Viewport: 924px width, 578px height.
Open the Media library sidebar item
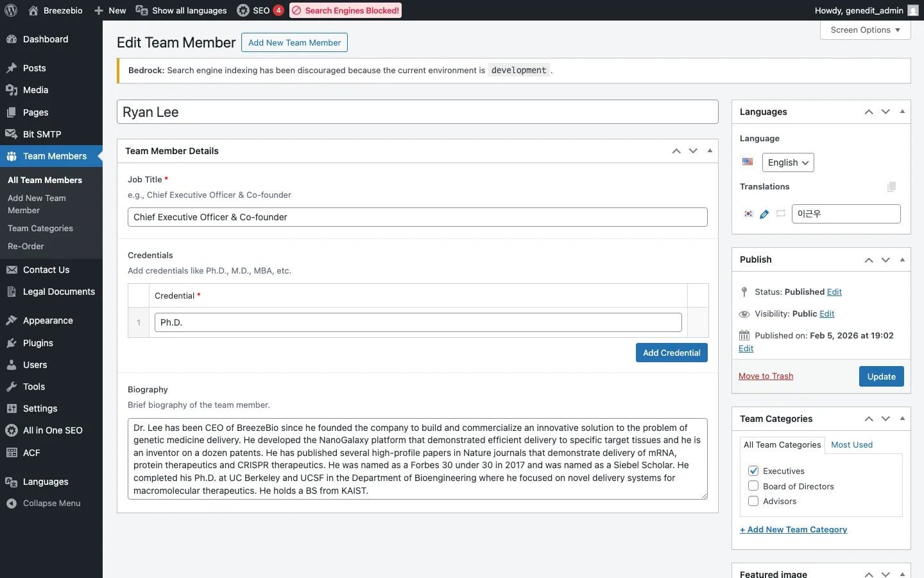point(35,90)
